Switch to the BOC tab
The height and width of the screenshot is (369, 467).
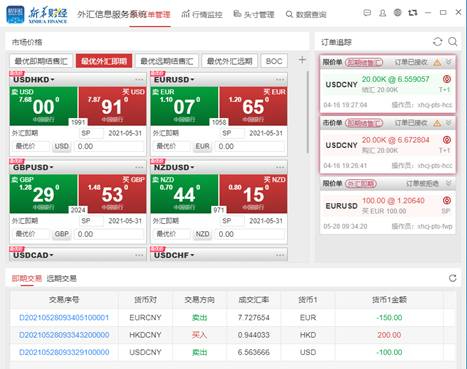coord(274,61)
